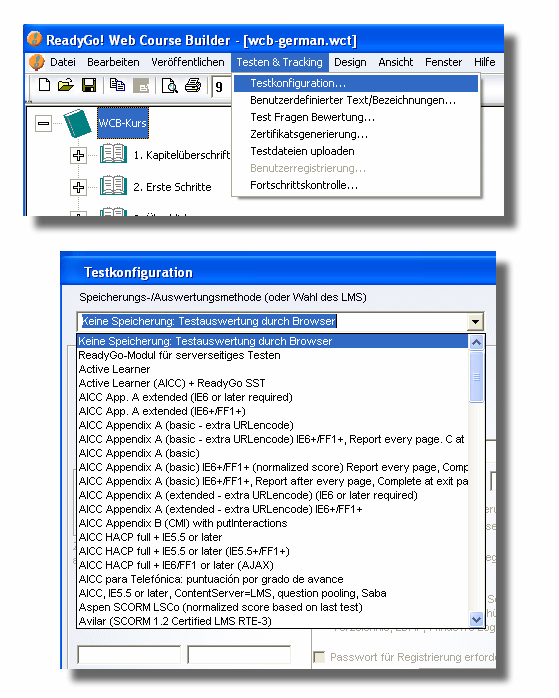Click the Open folder toolbar icon

(66, 85)
